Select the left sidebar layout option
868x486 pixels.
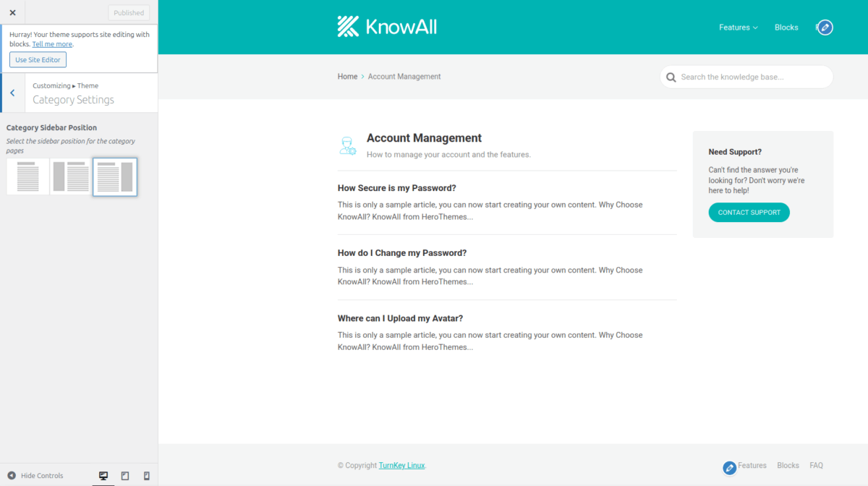click(x=71, y=176)
